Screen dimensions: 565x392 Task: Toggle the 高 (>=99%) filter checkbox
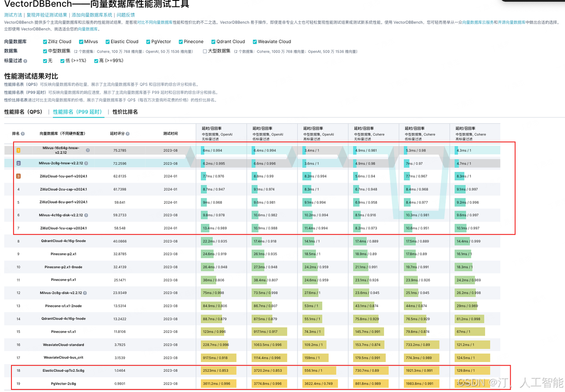click(96, 61)
